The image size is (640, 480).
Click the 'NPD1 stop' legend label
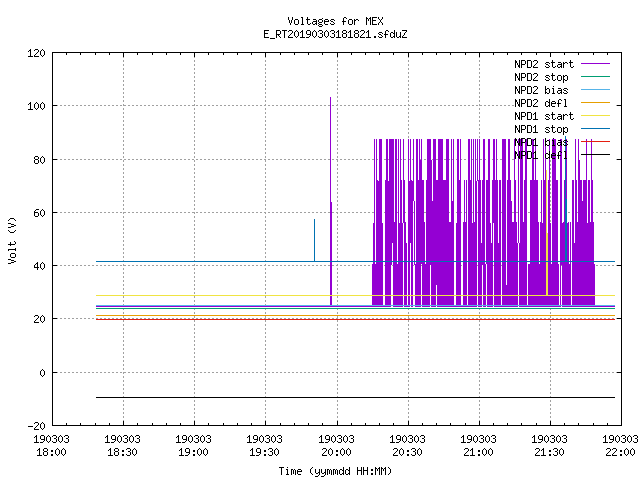click(541, 129)
